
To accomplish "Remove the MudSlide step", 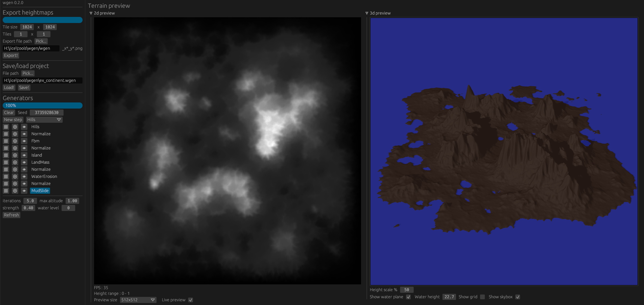I will 15,191.
